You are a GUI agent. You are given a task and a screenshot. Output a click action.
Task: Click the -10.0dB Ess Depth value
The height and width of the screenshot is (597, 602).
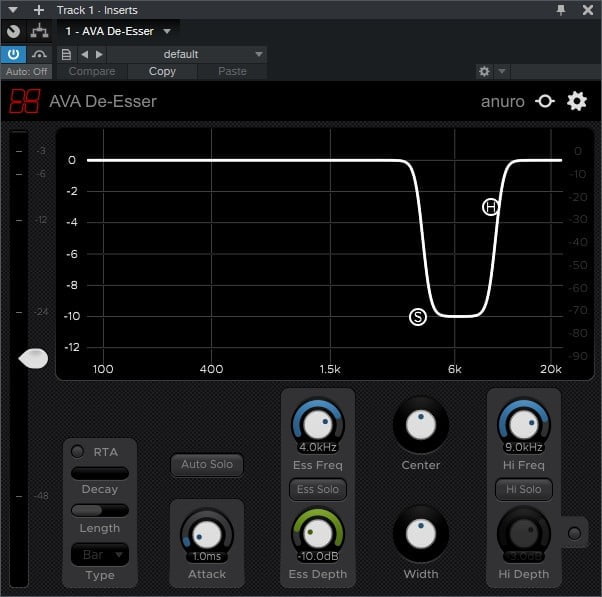click(x=318, y=556)
